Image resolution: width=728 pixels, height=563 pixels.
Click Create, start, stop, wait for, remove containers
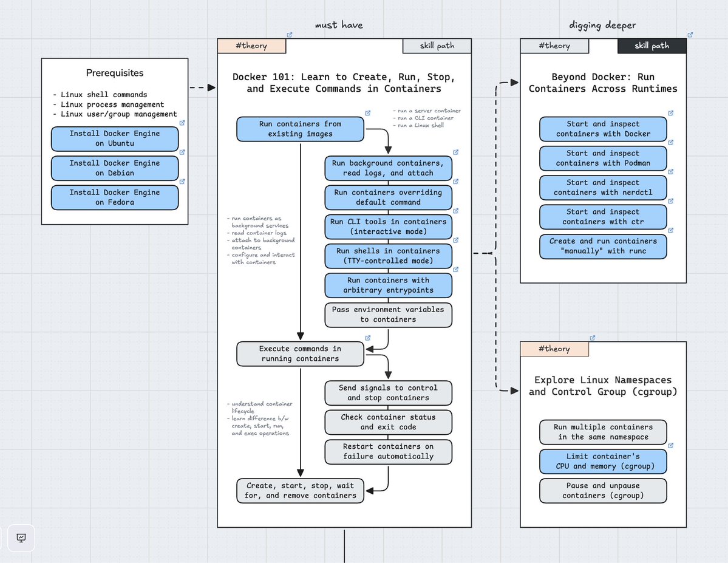pos(301,491)
